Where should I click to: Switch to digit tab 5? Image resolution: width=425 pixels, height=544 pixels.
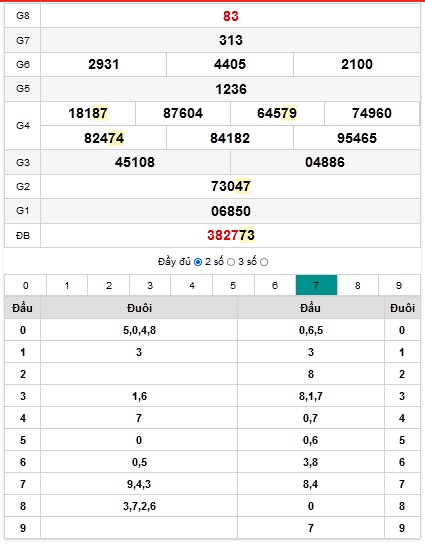tap(233, 285)
